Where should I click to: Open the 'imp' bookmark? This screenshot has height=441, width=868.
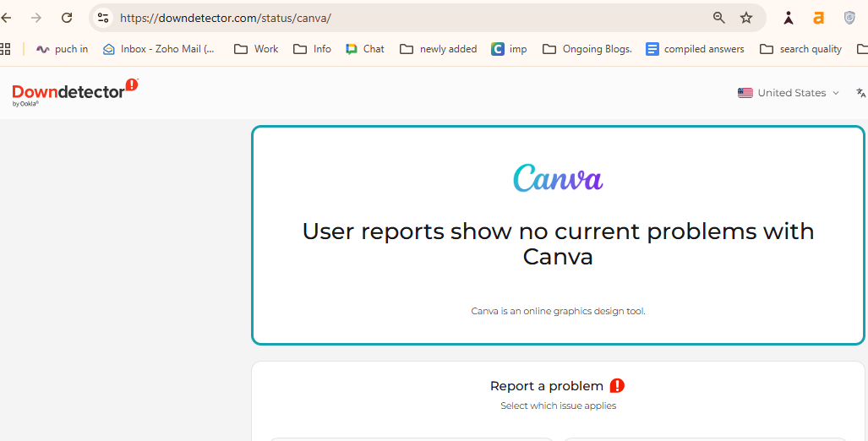pyautogui.click(x=509, y=49)
